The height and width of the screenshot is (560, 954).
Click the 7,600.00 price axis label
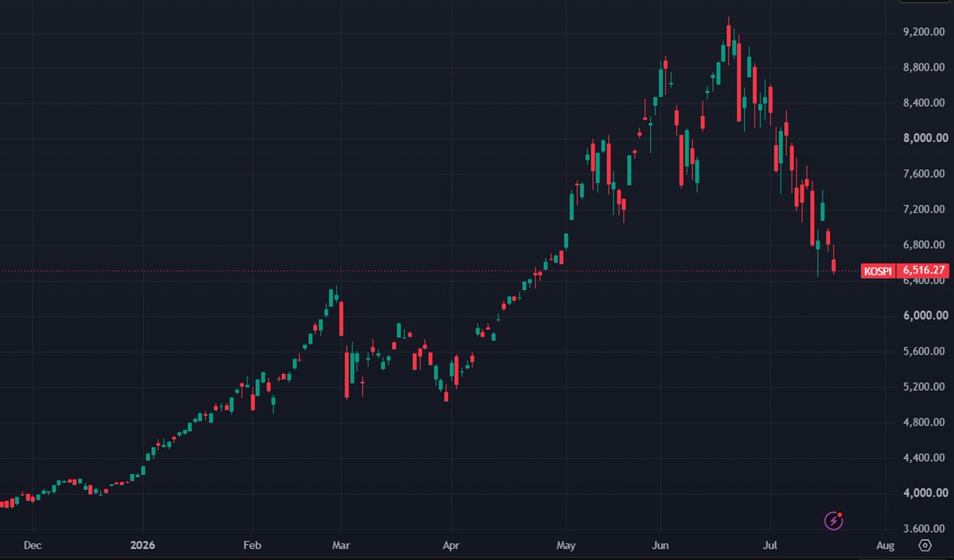click(x=924, y=174)
